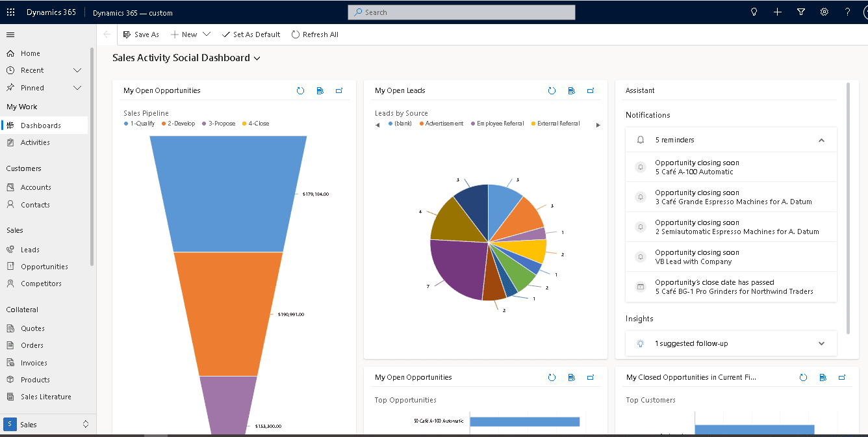Screen dimensions: 868x437
Task: Expand the My Closed Opportunities chart
Action: pyautogui.click(x=842, y=377)
